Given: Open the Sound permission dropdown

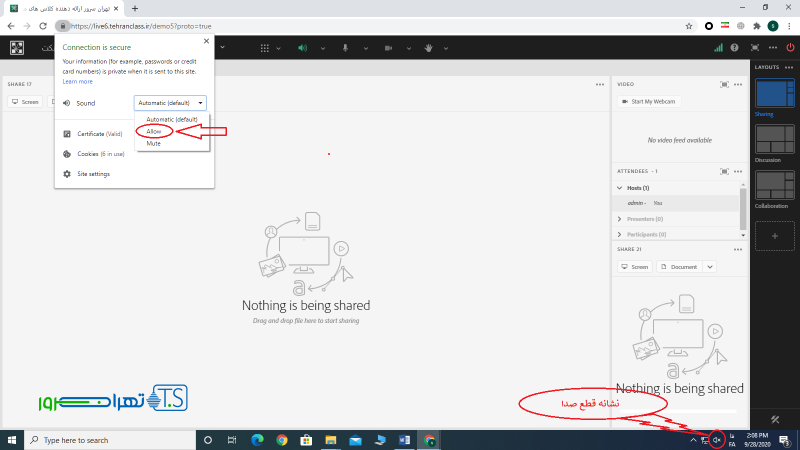Looking at the screenshot, I should pyautogui.click(x=170, y=102).
